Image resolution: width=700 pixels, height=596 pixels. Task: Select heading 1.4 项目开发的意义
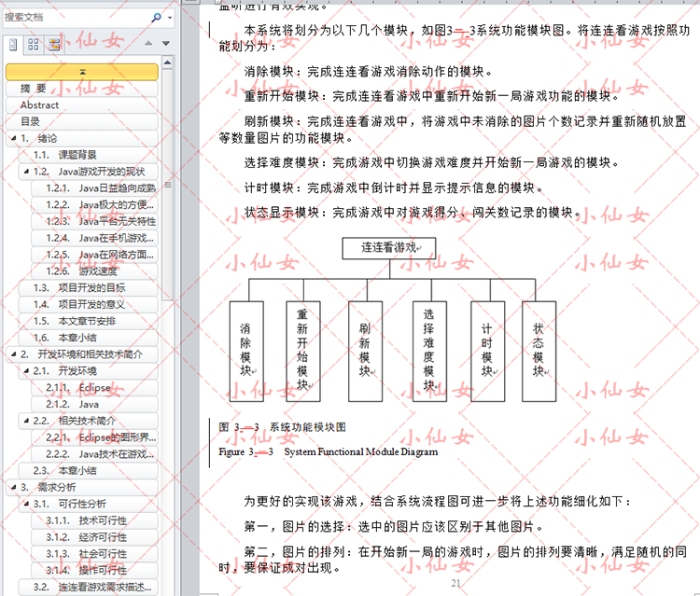click(89, 304)
